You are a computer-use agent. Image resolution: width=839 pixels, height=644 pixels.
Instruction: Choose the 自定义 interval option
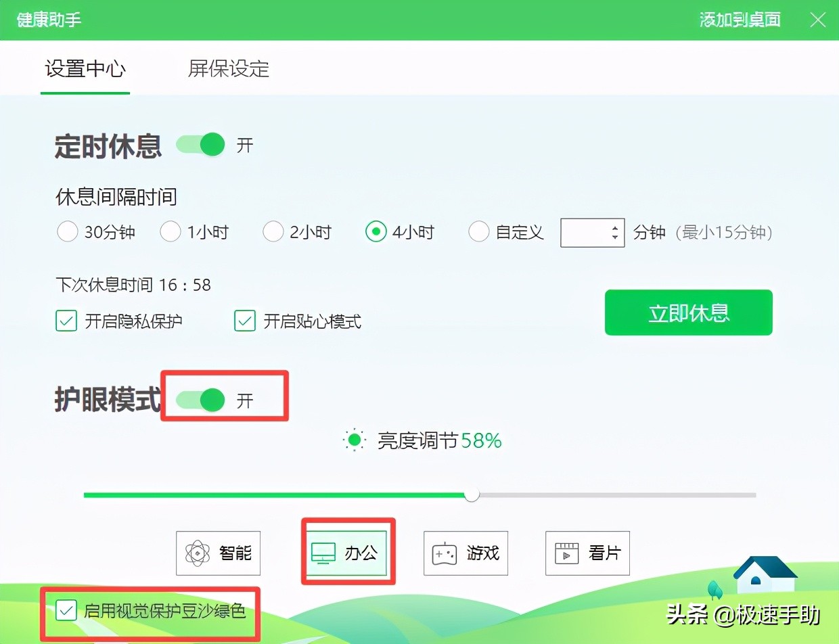point(479,232)
